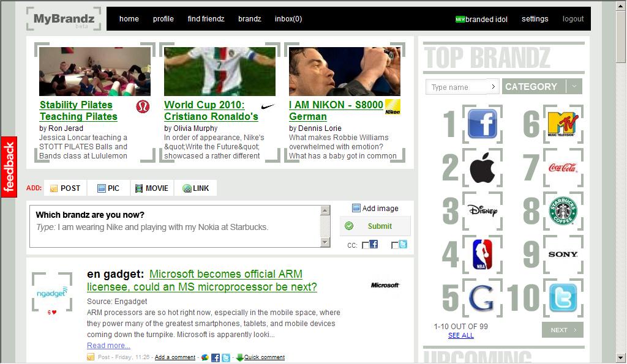This screenshot has width=627, height=364.
Task: Click the red feedback side tab
Action: pos(9,166)
